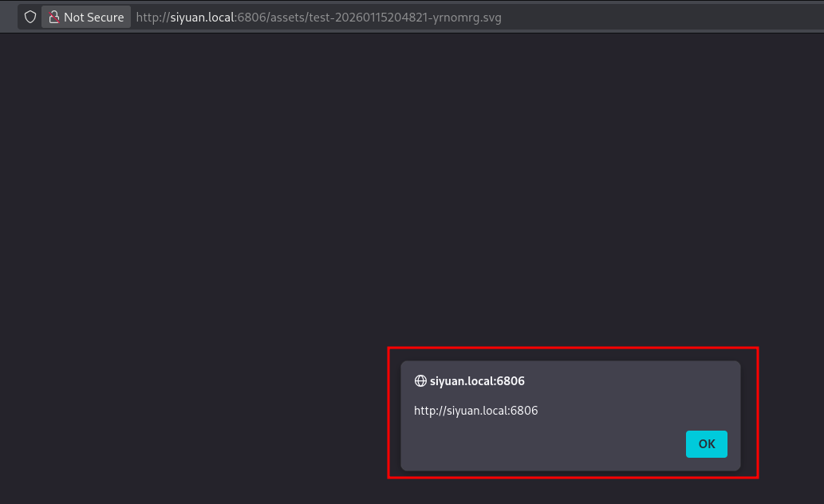The image size is (824, 504).
Task: Click the bold "siyuan.local:6806" dialog title
Action: coord(477,381)
